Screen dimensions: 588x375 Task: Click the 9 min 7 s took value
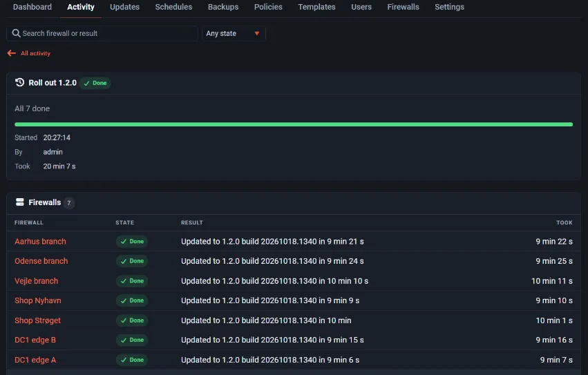pyautogui.click(x=556, y=360)
